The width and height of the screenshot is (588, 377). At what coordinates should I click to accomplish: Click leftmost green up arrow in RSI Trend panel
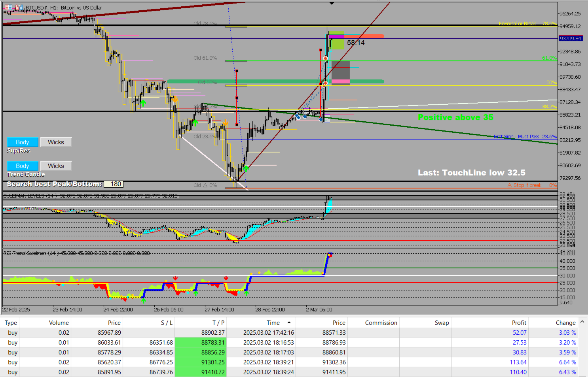(143, 301)
